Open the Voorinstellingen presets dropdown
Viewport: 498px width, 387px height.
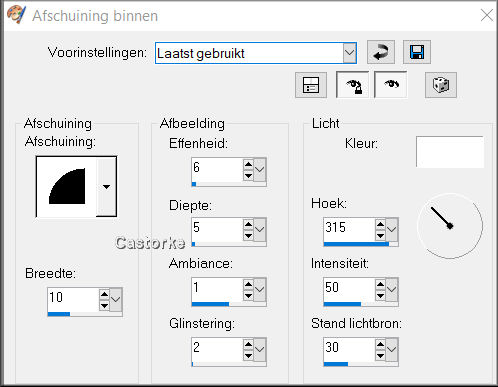[x=349, y=53]
